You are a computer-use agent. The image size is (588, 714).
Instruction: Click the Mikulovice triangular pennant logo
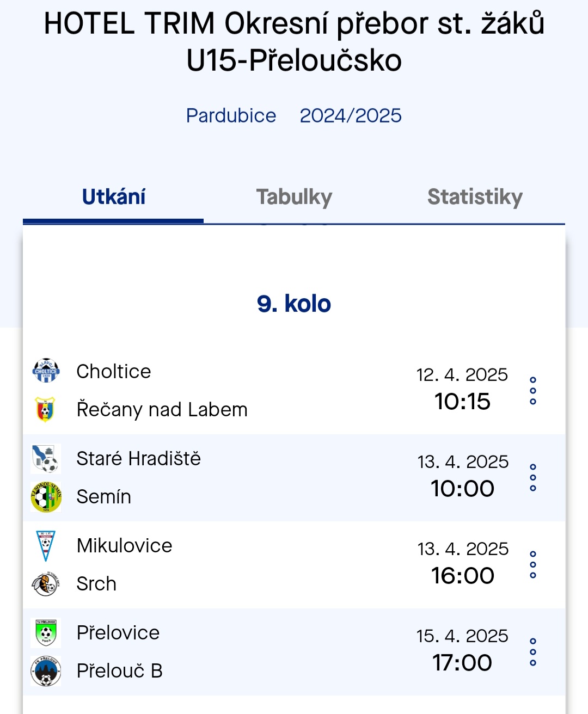(46, 546)
